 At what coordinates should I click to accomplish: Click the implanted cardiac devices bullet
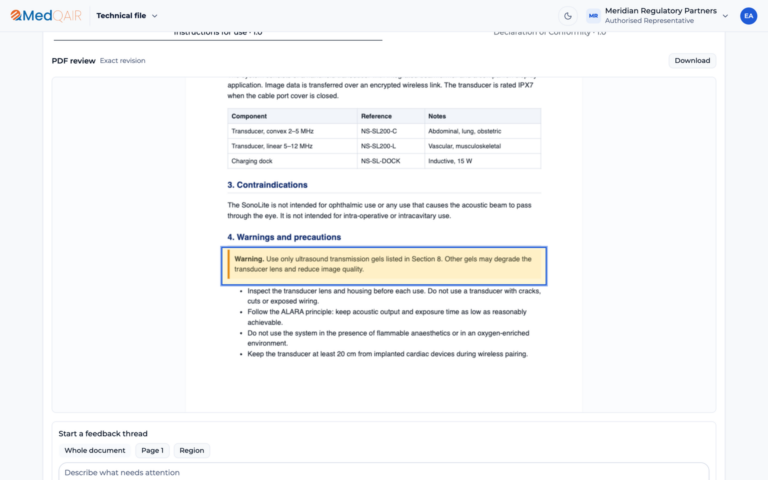[387, 354]
